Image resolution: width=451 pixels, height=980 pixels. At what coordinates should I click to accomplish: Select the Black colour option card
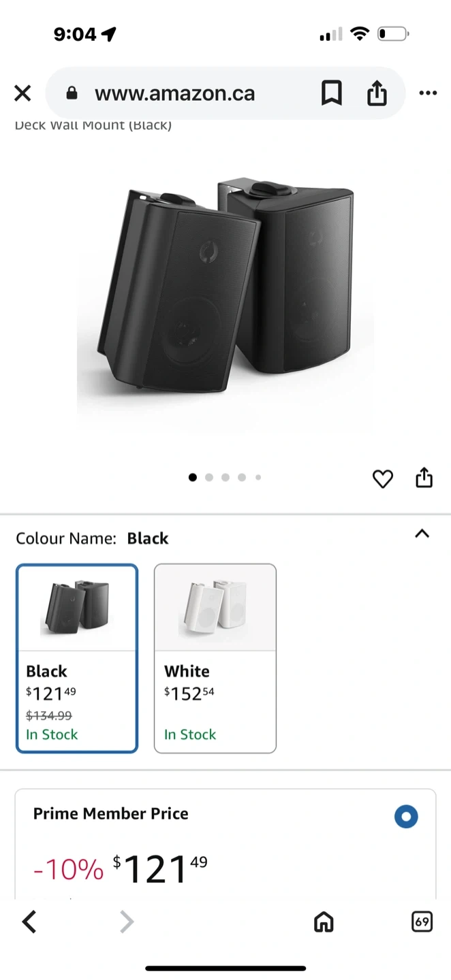coord(77,657)
